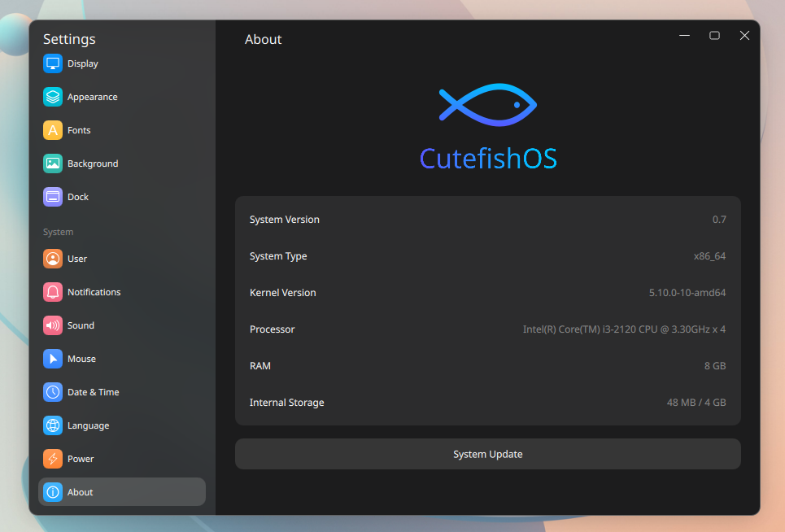The width and height of the screenshot is (785, 532).
Task: Click the 48 MB / 4 GB value
Action: click(x=696, y=403)
